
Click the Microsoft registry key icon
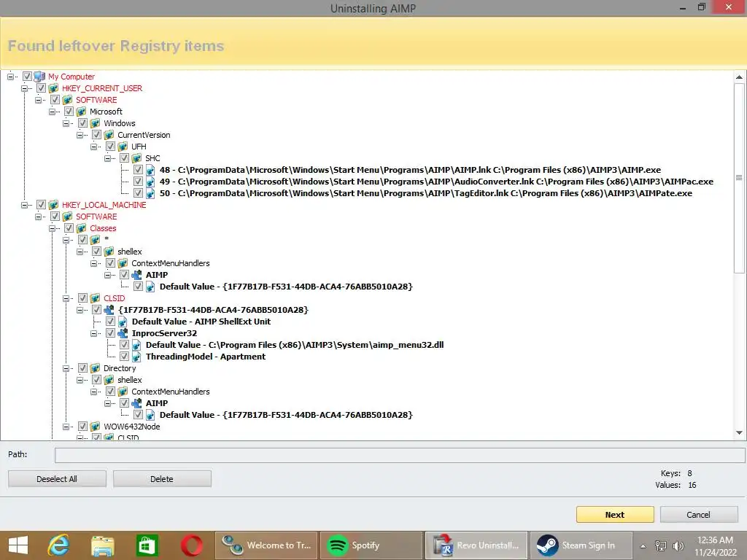coord(82,112)
